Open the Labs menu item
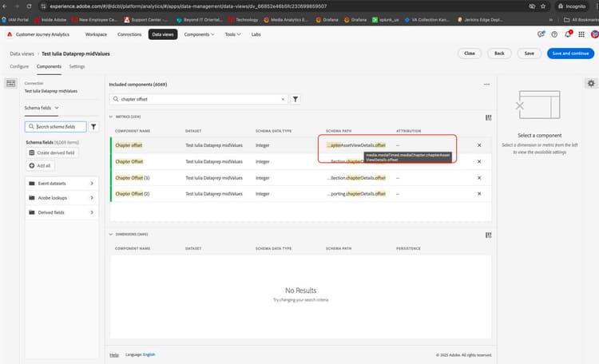599x364 pixels. [256, 34]
